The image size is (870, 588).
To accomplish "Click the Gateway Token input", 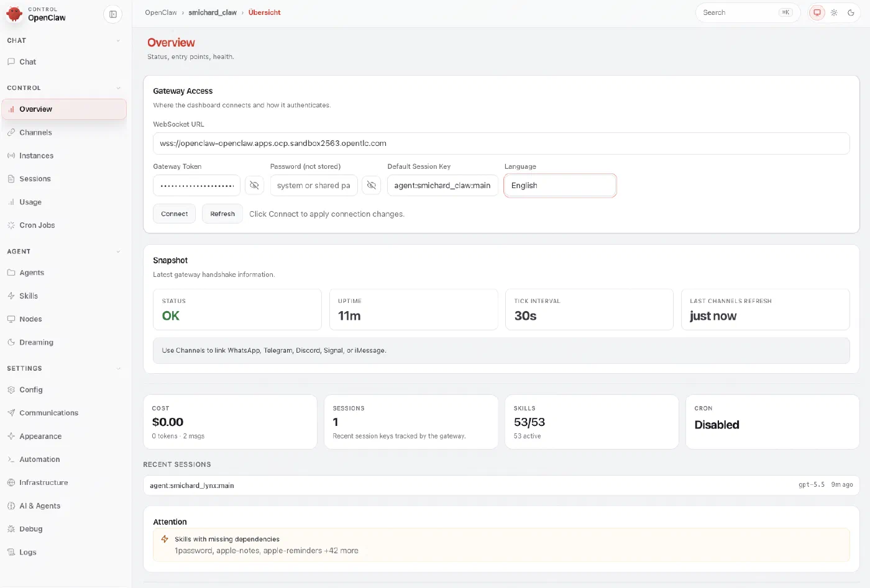I will [196, 186].
